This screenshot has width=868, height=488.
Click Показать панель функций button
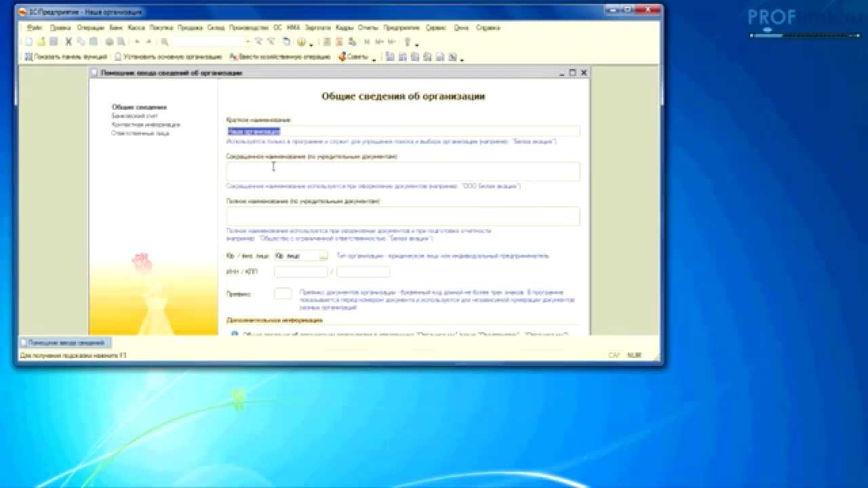66,57
